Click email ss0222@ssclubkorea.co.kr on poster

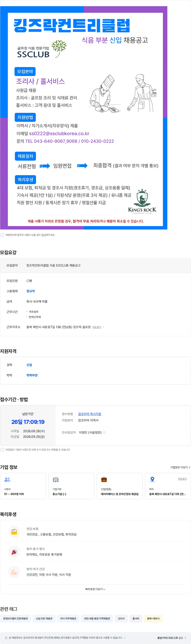(59, 134)
